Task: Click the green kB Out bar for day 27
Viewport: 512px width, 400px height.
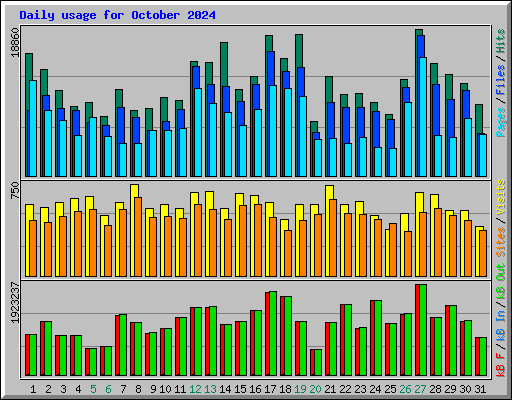Action: (423, 330)
